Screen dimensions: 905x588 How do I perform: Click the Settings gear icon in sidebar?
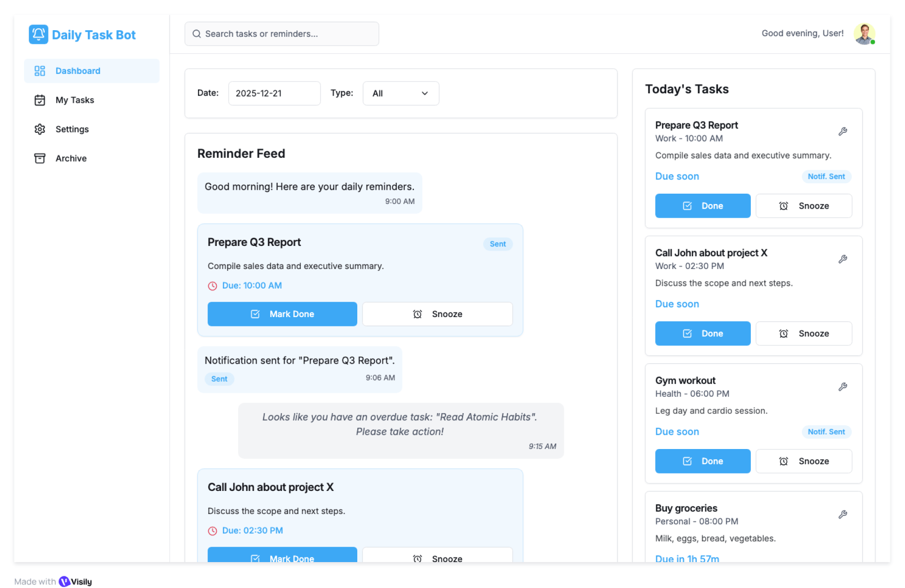pos(40,129)
